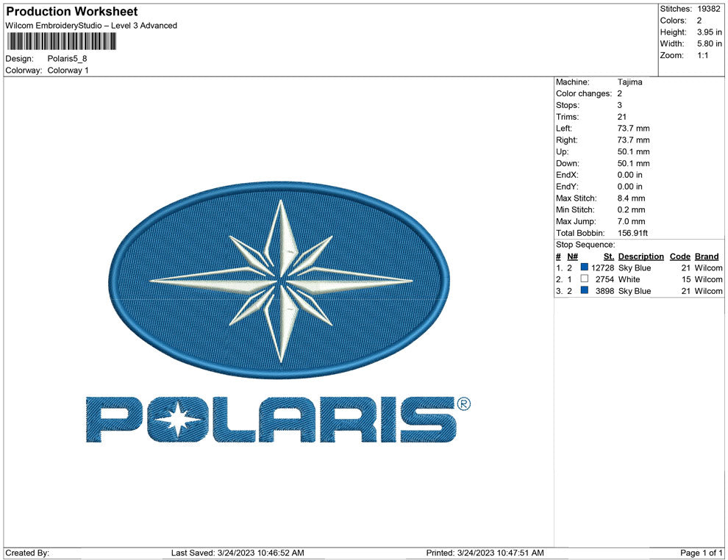
Task: Click the Height value 3.95 in
Action: pos(710,32)
